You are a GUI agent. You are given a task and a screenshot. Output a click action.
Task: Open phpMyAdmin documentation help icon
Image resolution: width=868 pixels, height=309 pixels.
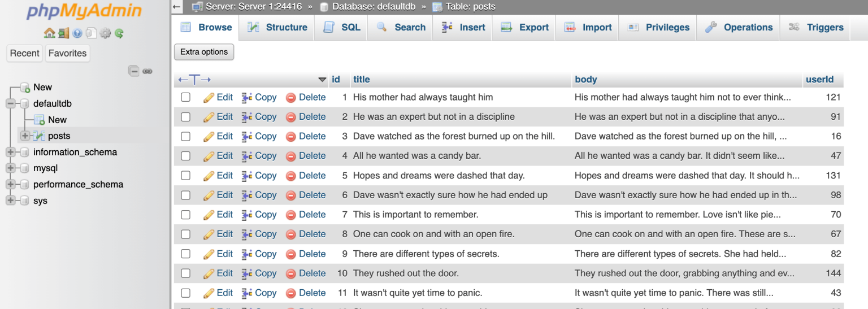click(x=77, y=33)
